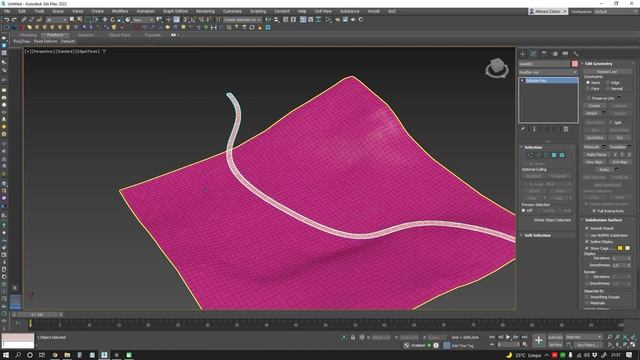This screenshot has height=360, width=640.
Task: Open the Graph Editors menu
Action: click(x=176, y=11)
